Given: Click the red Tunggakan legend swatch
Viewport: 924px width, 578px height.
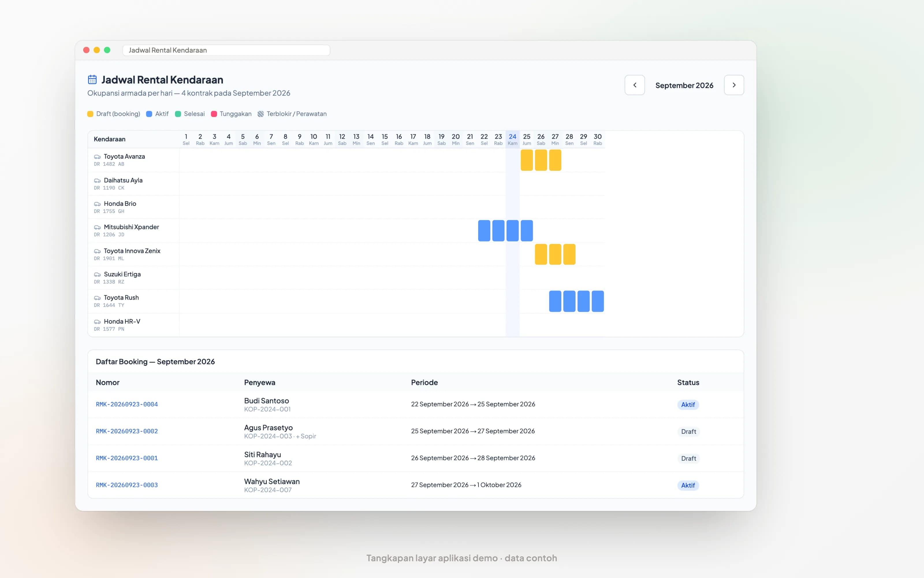Looking at the screenshot, I should [214, 114].
